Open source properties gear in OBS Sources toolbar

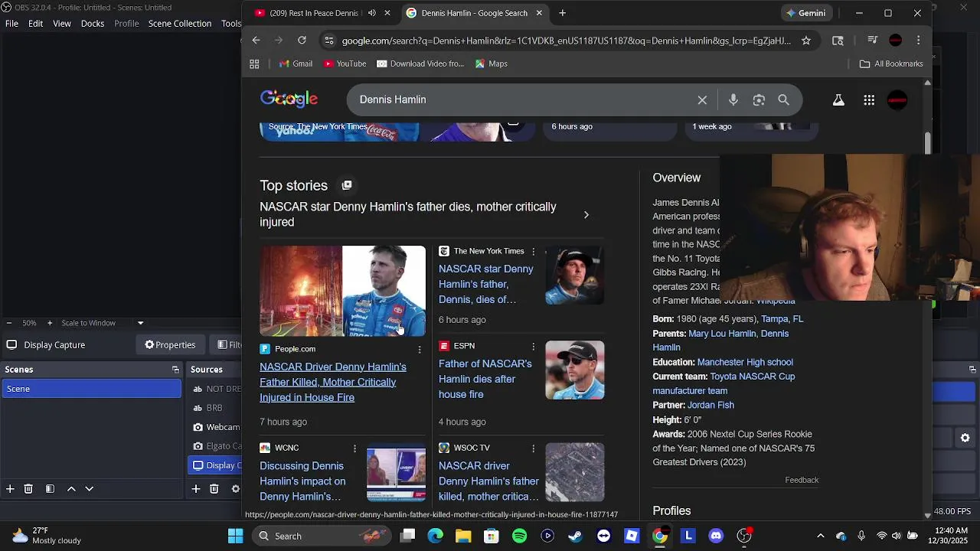(x=235, y=488)
